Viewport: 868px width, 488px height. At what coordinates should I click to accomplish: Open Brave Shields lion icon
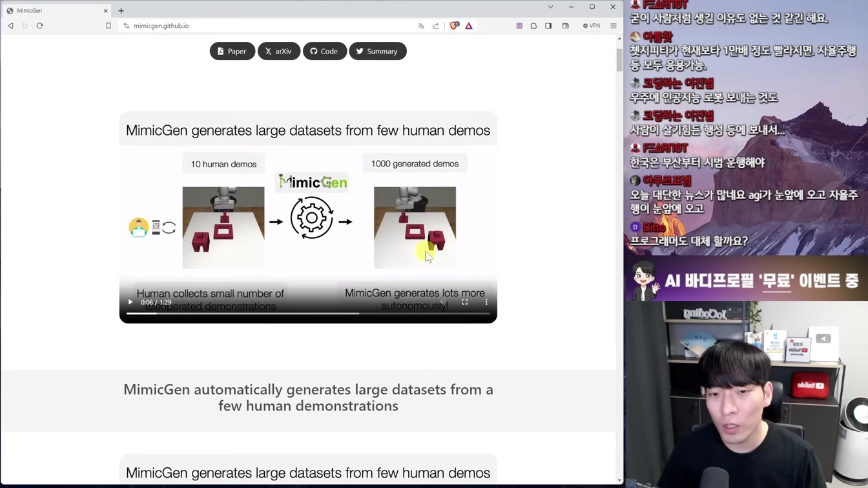(454, 26)
